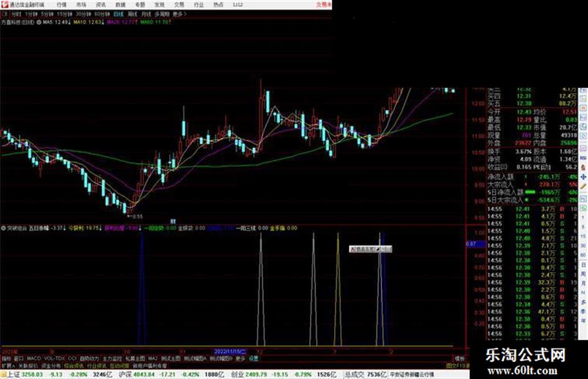This screenshot has width=588, height=379.
Task: Click the round icon before 突破组合 indicator
Action: coord(3,228)
